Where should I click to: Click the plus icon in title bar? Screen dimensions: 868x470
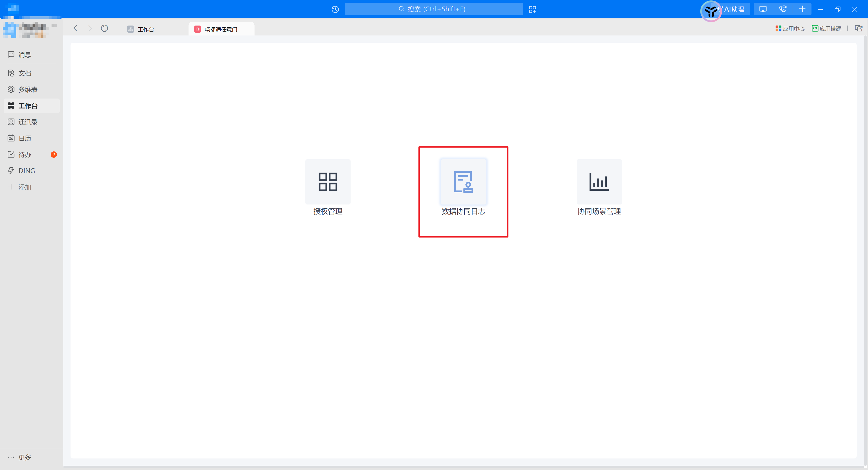click(x=802, y=9)
